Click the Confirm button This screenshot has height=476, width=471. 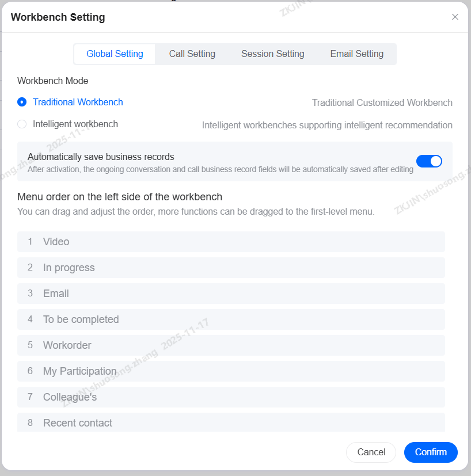[x=431, y=452]
